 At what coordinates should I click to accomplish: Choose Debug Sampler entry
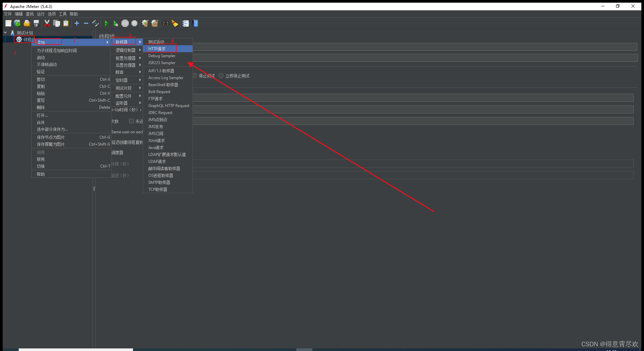tap(168, 56)
